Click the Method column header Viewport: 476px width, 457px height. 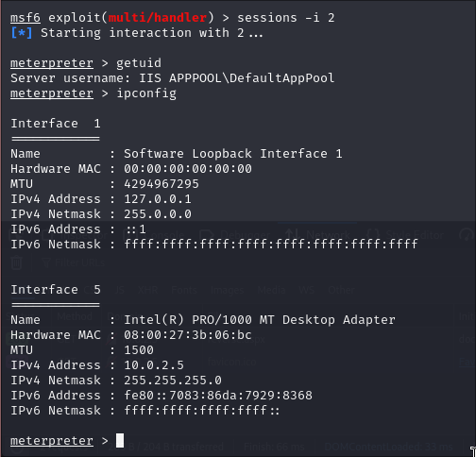pos(75,316)
